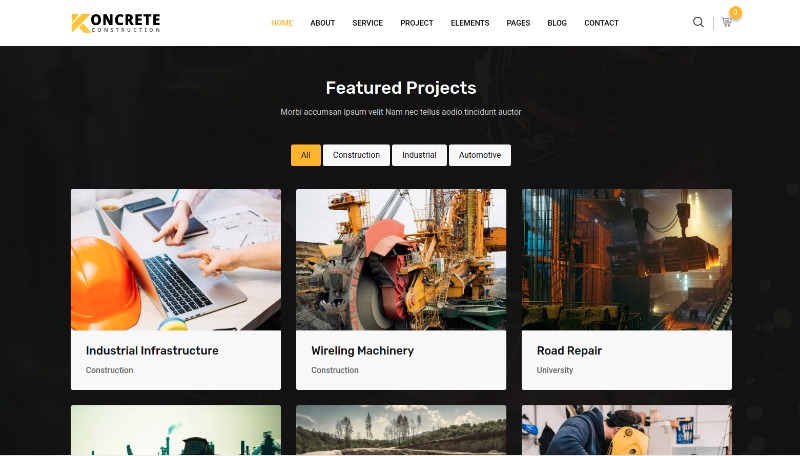Click the cart item count badge
This screenshot has height=456, width=800.
tap(735, 12)
